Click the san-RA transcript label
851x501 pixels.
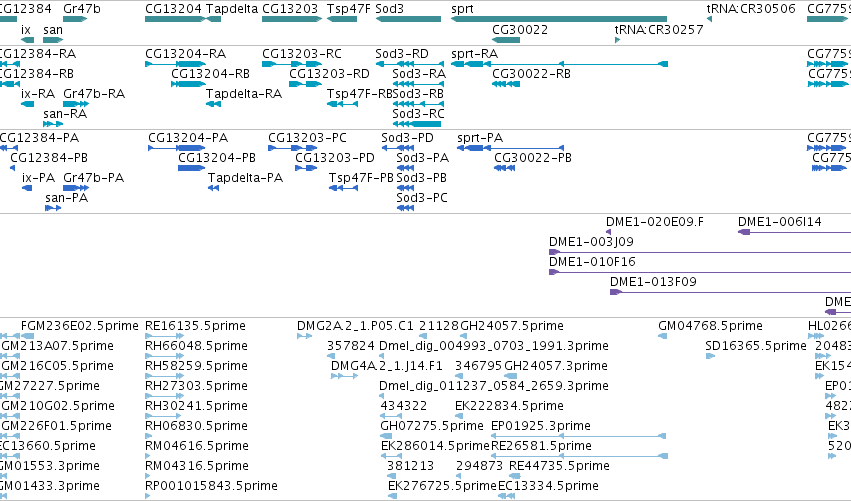point(65,114)
